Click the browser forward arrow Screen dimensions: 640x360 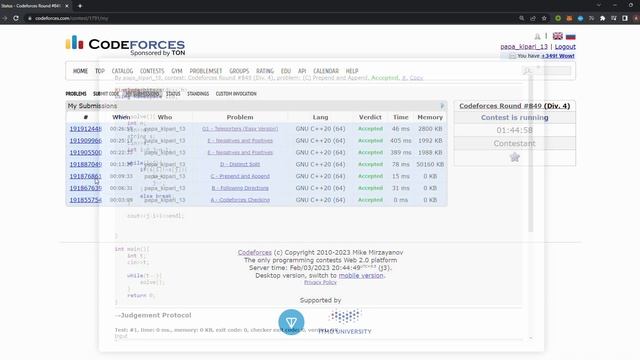point(5,18)
